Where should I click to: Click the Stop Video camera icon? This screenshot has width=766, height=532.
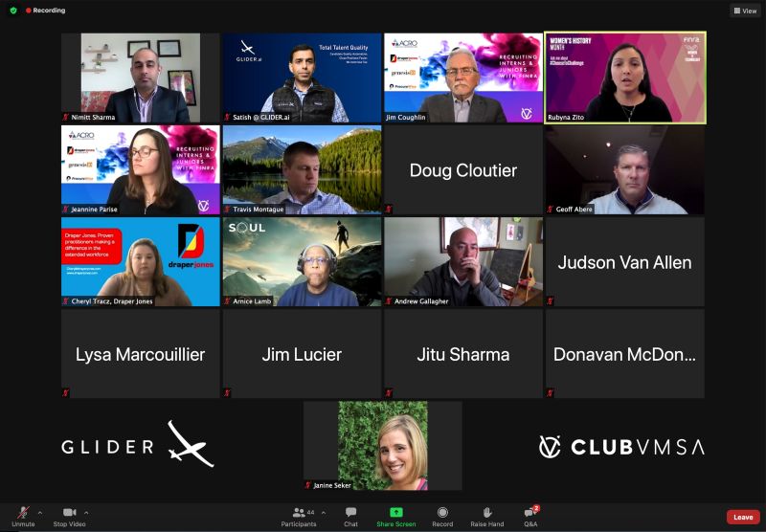(x=69, y=512)
